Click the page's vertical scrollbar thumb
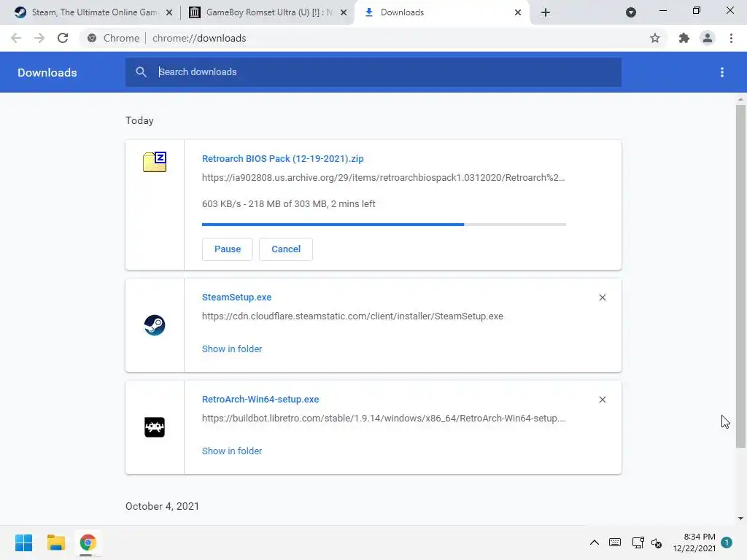 coord(740,276)
